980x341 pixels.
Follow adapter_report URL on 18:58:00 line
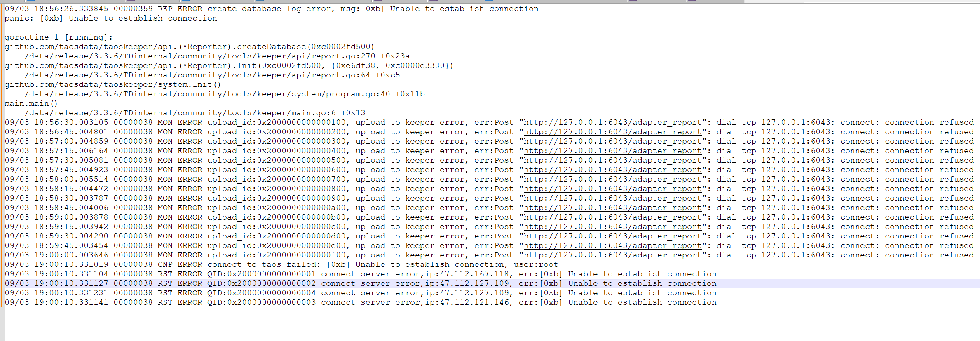[612, 179]
